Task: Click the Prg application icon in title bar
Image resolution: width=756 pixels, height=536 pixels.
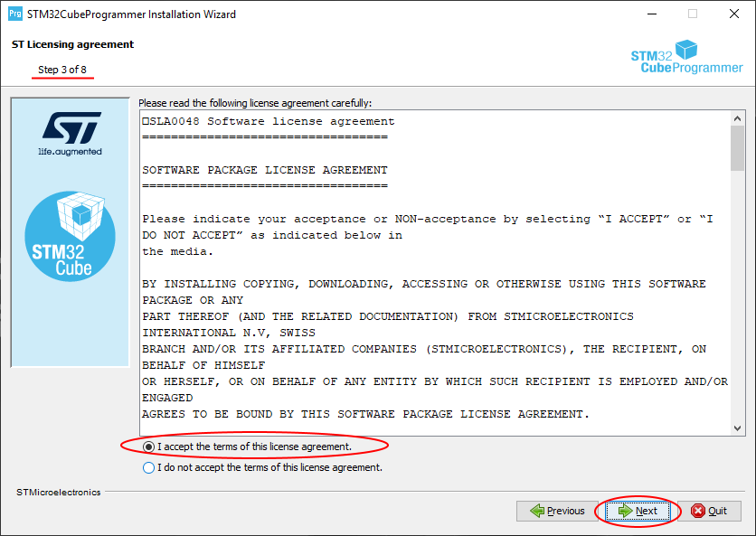Action: tap(15, 14)
